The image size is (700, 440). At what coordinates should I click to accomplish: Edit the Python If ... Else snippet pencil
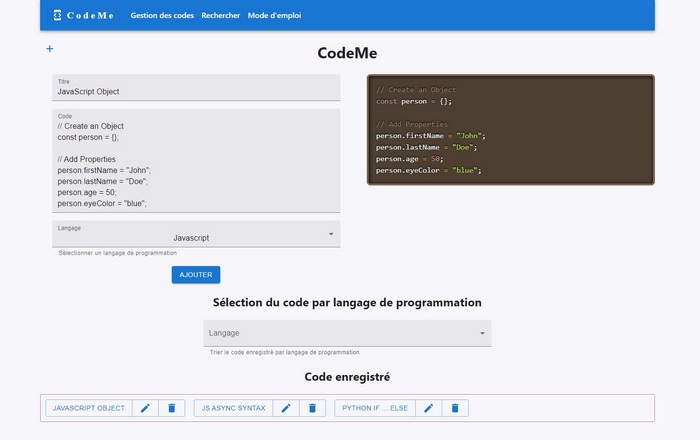[428, 408]
